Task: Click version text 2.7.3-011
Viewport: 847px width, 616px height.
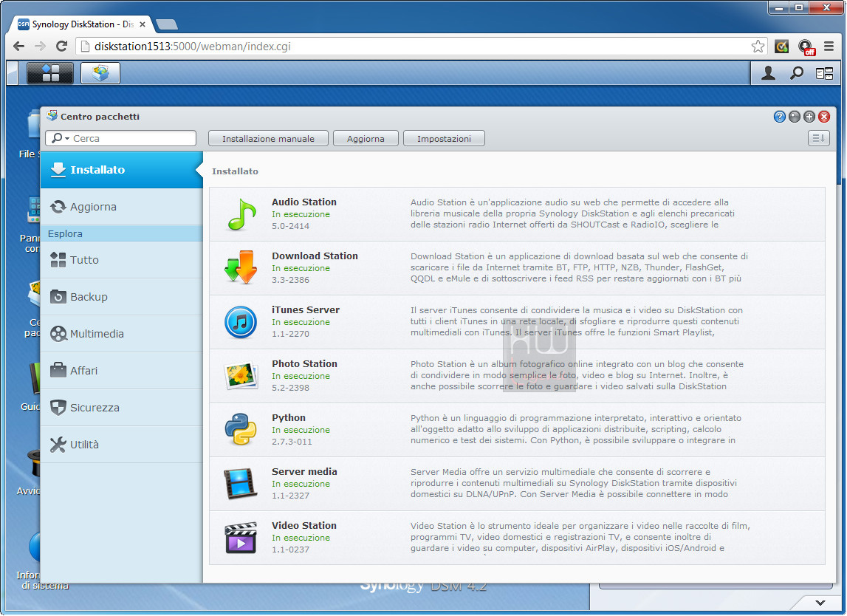Action: tap(292, 442)
